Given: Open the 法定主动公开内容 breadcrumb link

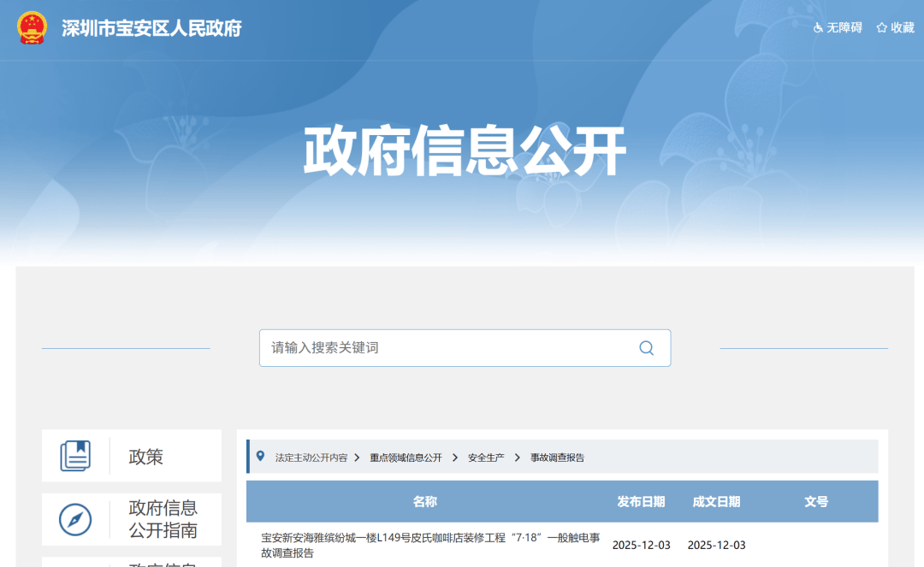Looking at the screenshot, I should click(x=312, y=456).
